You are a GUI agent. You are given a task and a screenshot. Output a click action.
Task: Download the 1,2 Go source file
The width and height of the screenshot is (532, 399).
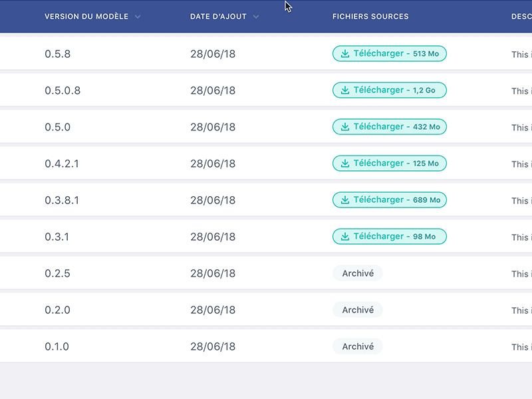[x=389, y=90]
